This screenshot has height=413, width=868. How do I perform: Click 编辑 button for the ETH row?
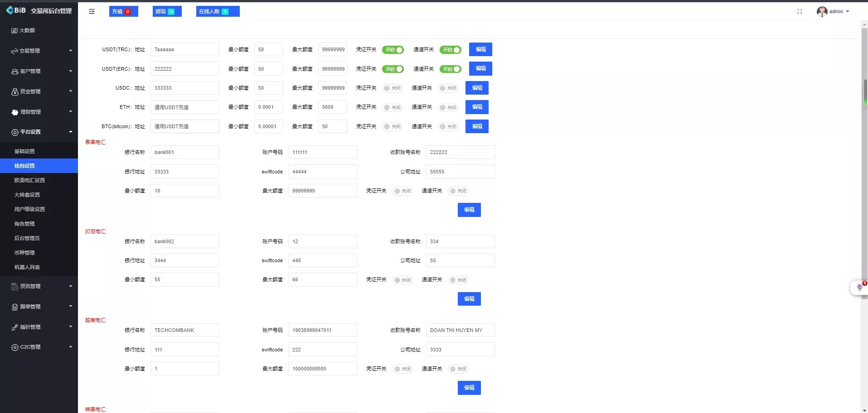[477, 107]
